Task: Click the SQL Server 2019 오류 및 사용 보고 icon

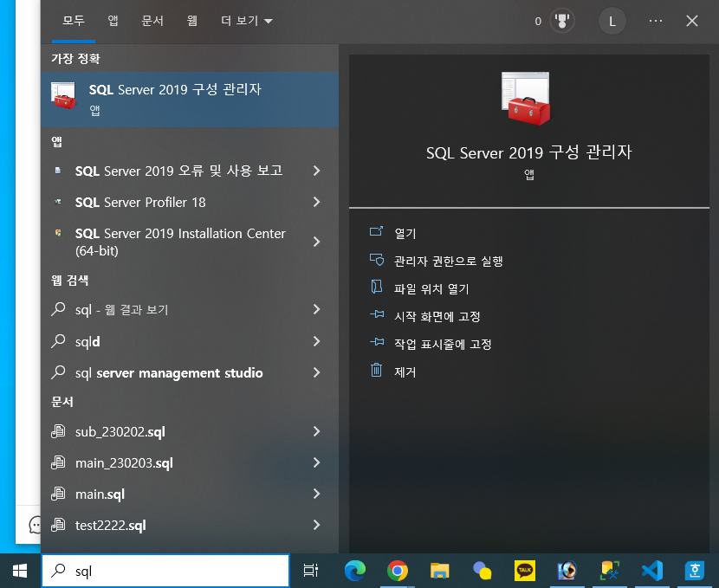Action: tap(58, 171)
